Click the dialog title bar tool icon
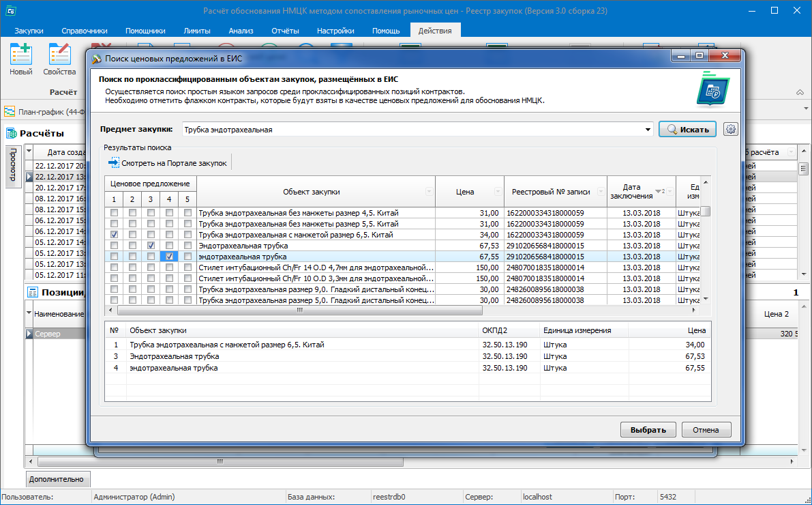Image resolution: width=812 pixels, height=505 pixels. [96, 59]
